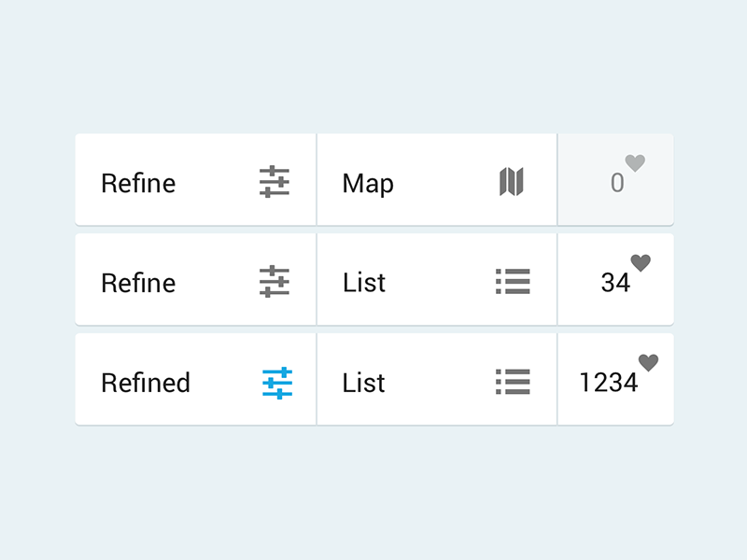Click the gray sliders icon in the middle row
This screenshot has height=560, width=747.
[275, 282]
